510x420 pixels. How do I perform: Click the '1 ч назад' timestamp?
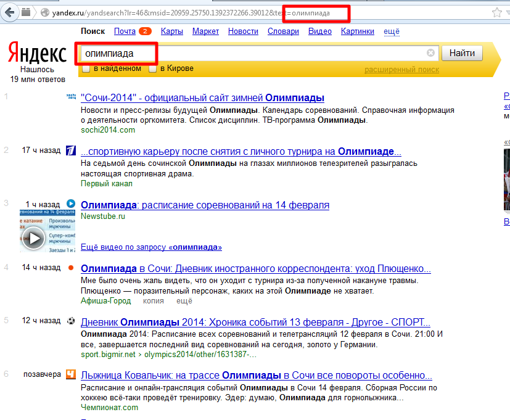[43, 204]
